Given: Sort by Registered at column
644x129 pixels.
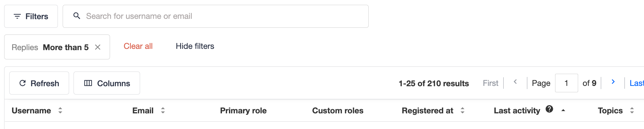Looking at the screenshot, I should (428, 110).
